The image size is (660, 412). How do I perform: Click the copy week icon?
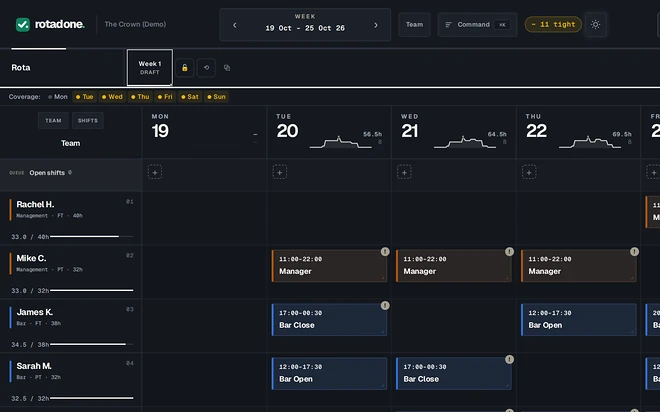click(x=227, y=68)
